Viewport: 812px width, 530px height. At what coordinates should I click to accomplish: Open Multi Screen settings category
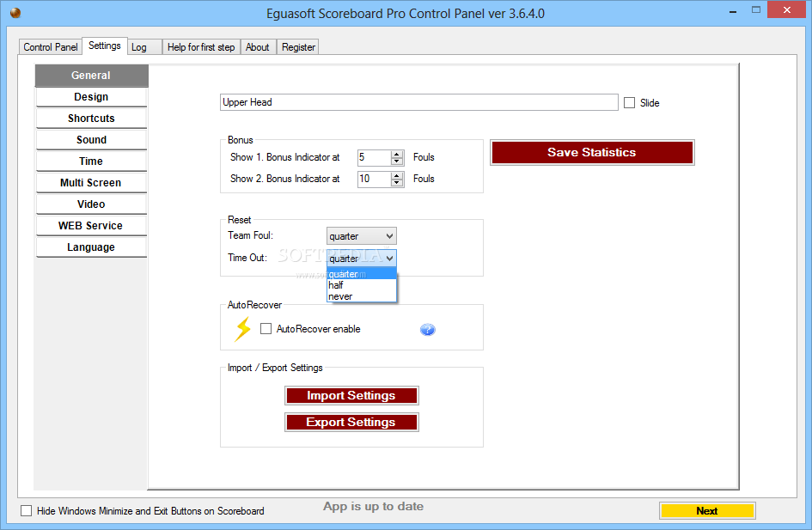coord(91,183)
